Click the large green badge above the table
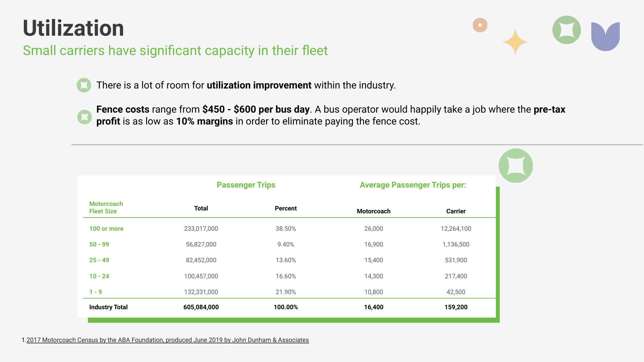Viewport: 644px width, 362px height. click(516, 166)
